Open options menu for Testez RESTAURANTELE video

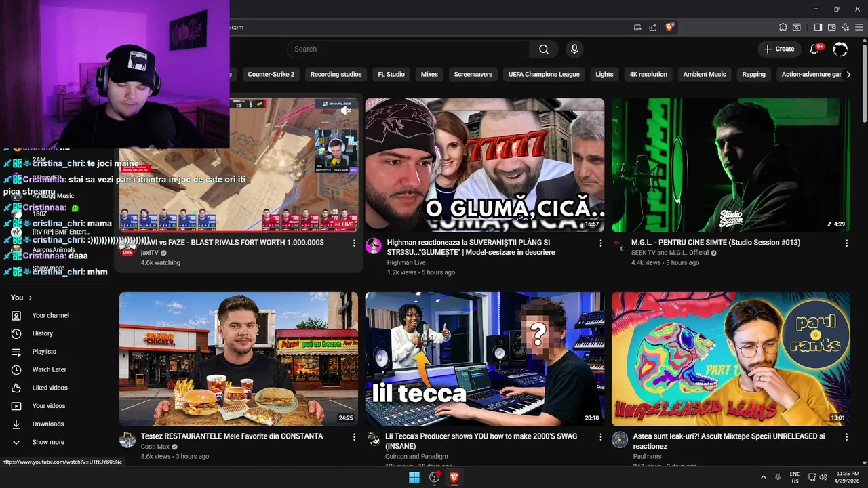[354, 437]
